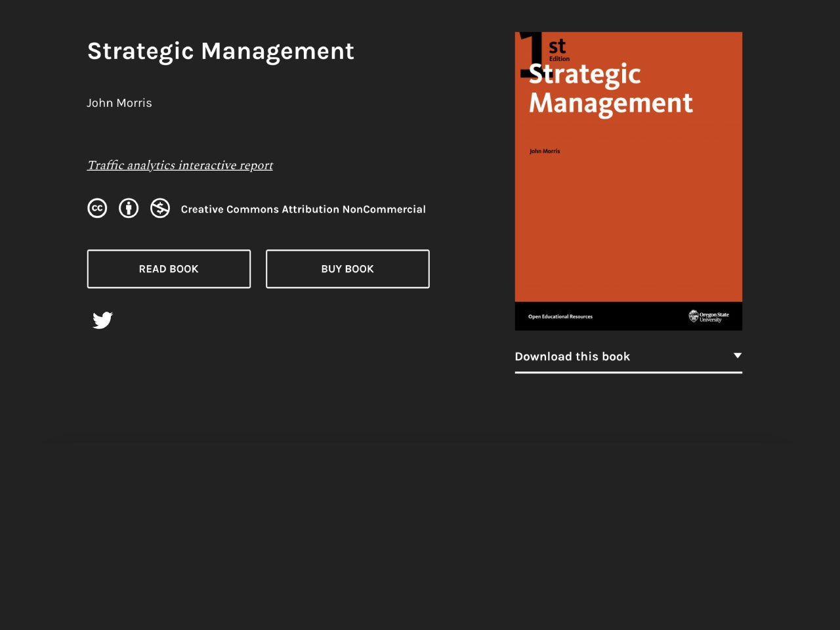Open the book with READ BOOK
Screen dimensions: 840x630
[x=168, y=268]
